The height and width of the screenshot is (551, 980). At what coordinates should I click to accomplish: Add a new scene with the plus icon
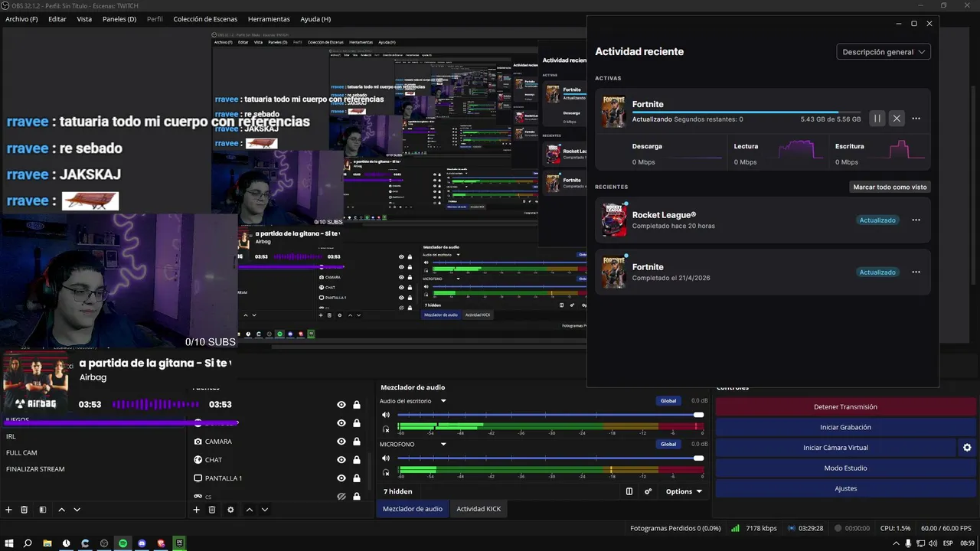pyautogui.click(x=8, y=510)
